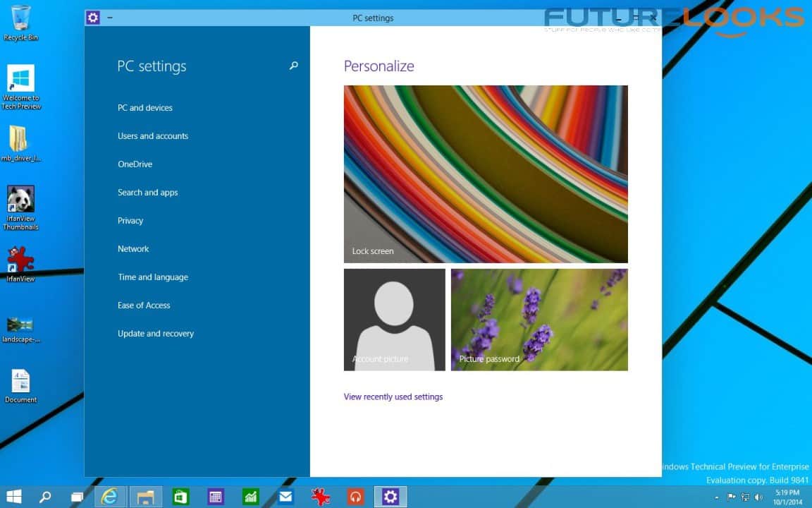Go to Update and recovery
The height and width of the screenshot is (508, 812).
[x=156, y=334]
